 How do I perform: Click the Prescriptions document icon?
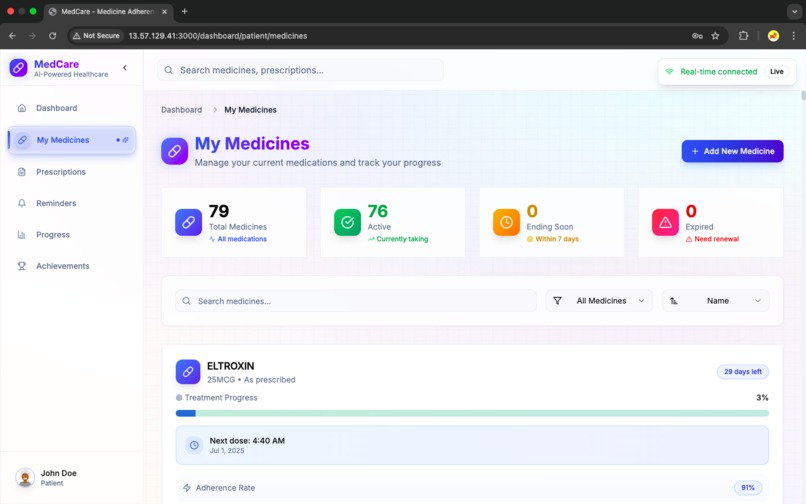(22, 172)
